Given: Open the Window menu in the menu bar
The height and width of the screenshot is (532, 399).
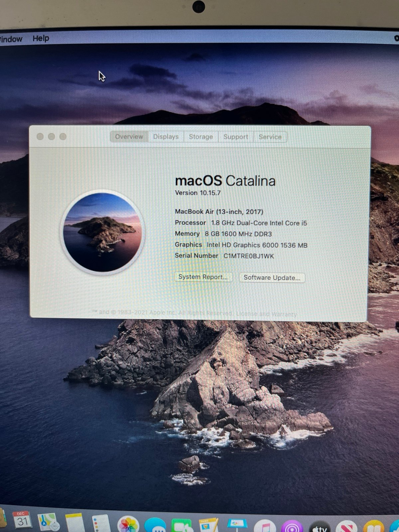Looking at the screenshot, I should tap(11, 39).
